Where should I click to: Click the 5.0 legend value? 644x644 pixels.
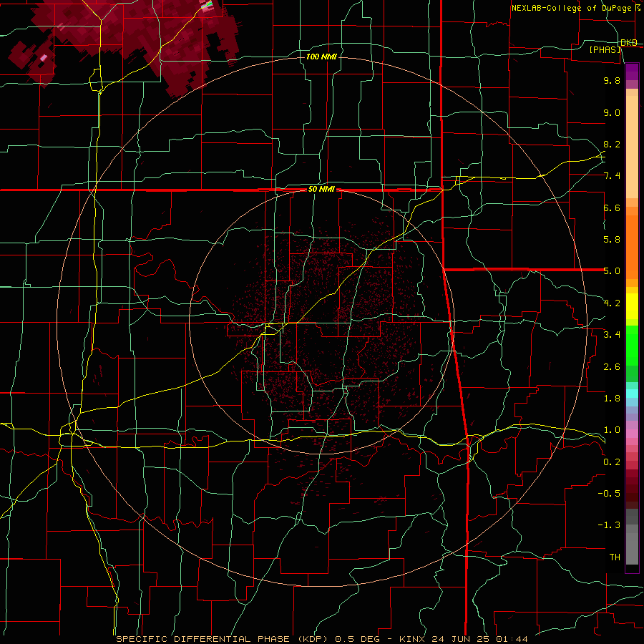612,271
